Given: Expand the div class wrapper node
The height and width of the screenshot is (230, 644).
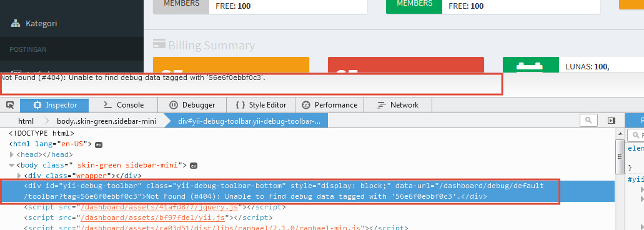Looking at the screenshot, I should 19,176.
